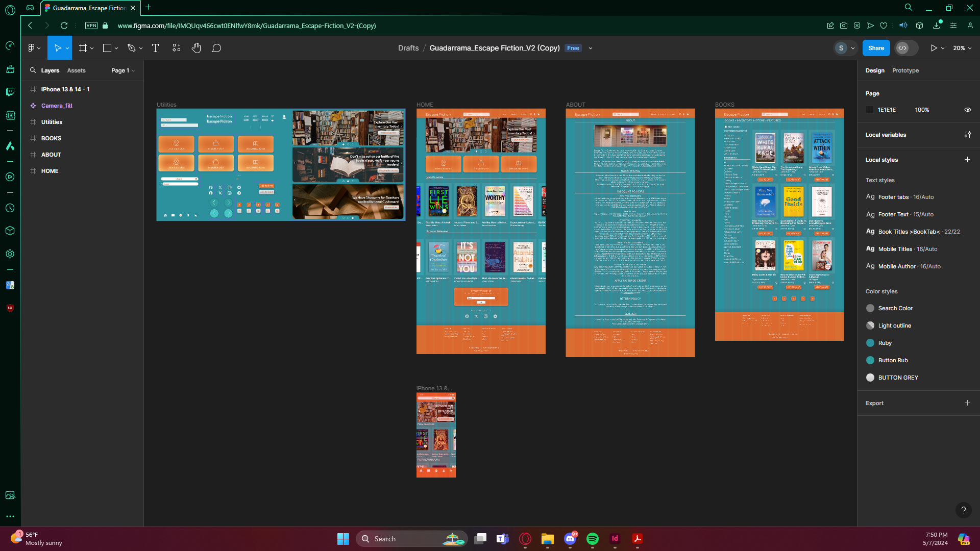Edit the page opacity 100% field
The width and height of the screenshot is (980, 551).
point(922,110)
